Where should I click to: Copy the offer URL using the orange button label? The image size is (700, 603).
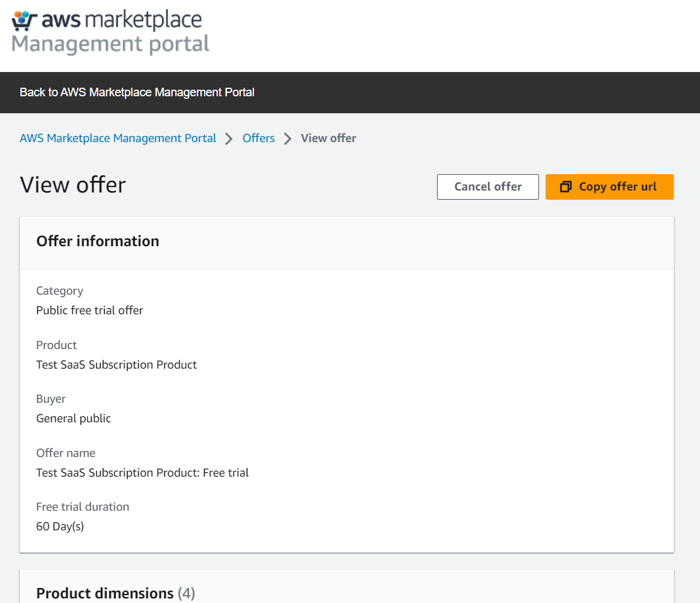(x=618, y=187)
